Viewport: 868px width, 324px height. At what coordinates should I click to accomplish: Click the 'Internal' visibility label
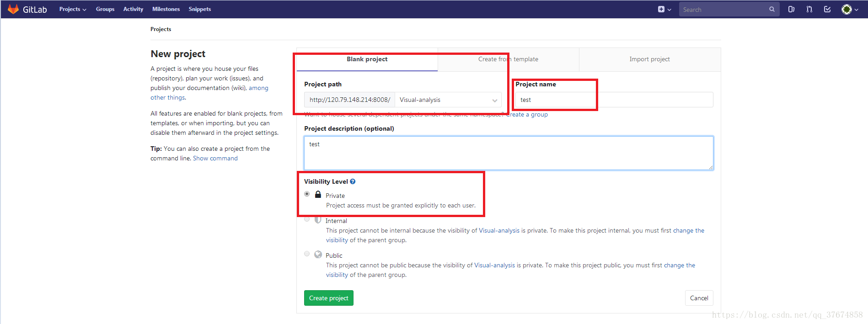[336, 221]
